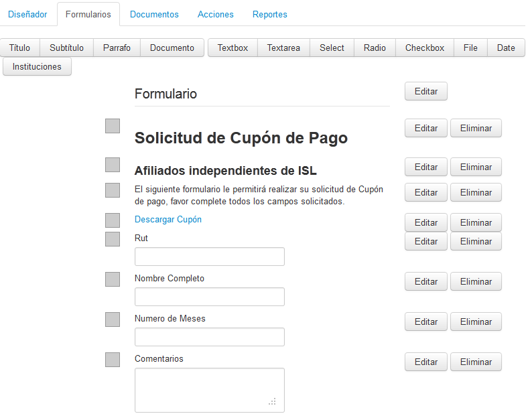Go to the Reportes tab

270,14
